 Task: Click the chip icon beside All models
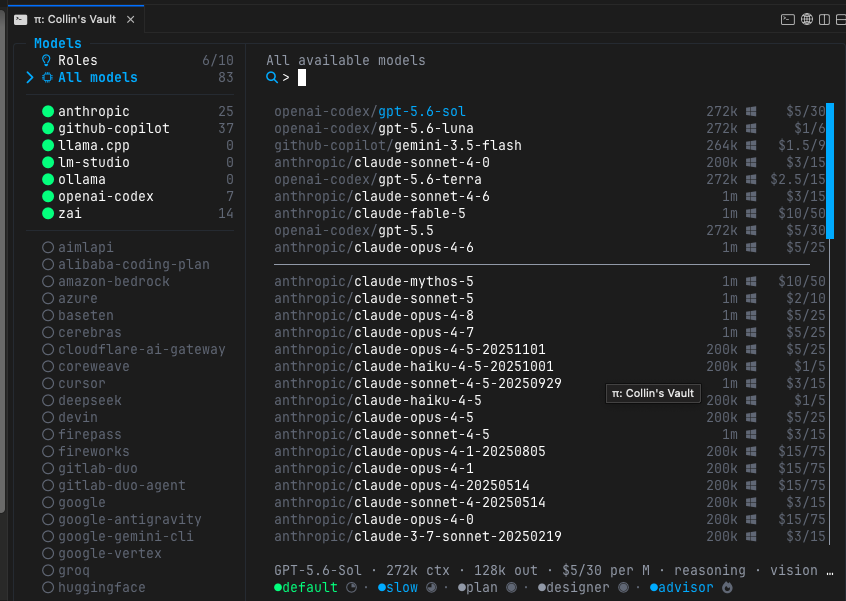click(47, 78)
